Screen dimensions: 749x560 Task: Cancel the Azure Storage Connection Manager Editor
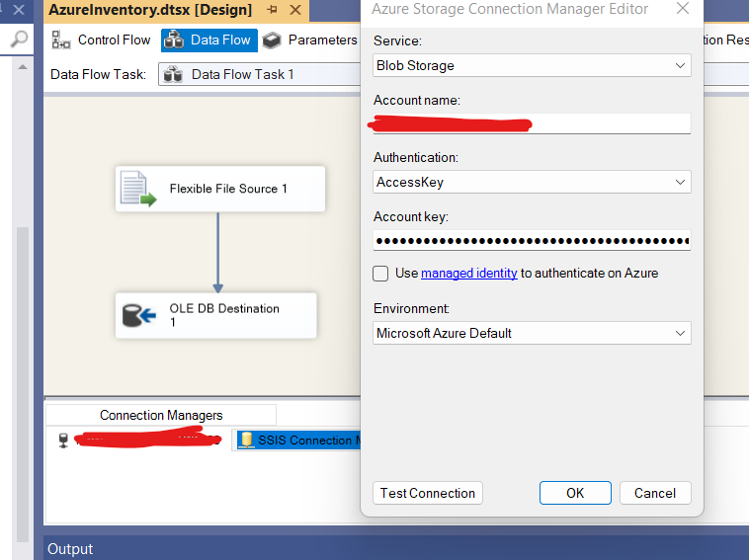[655, 493]
